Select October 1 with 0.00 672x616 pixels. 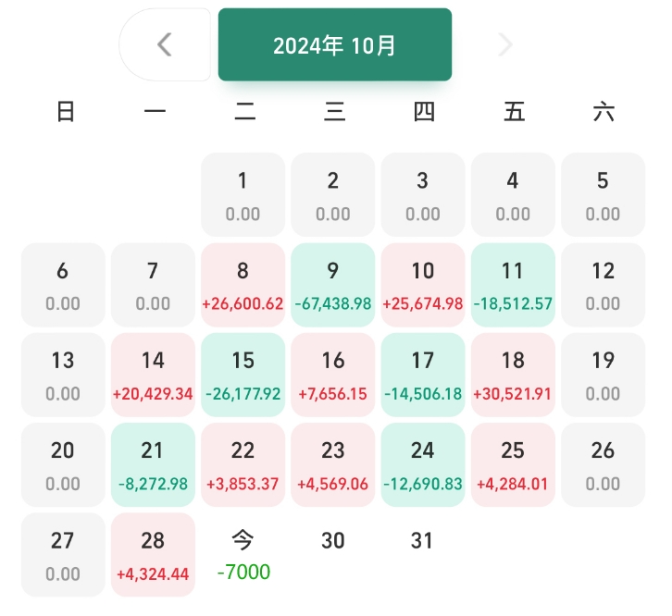point(243,194)
